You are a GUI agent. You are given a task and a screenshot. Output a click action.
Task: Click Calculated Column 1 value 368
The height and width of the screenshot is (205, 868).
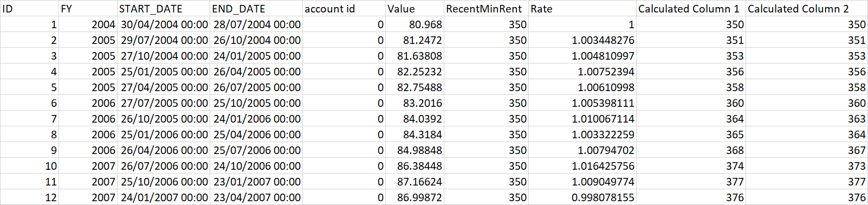(x=690, y=150)
